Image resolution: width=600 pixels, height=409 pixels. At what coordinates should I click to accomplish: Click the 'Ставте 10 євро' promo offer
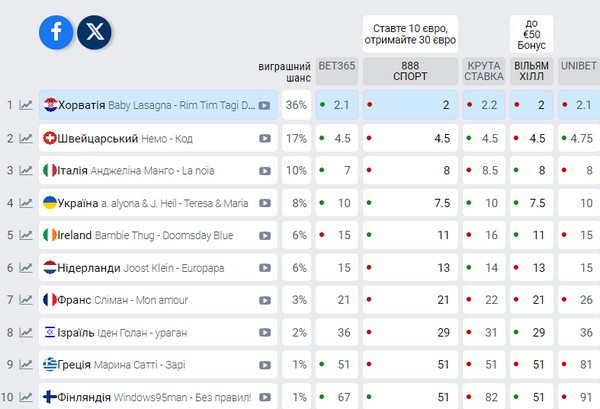pyautogui.click(x=410, y=34)
